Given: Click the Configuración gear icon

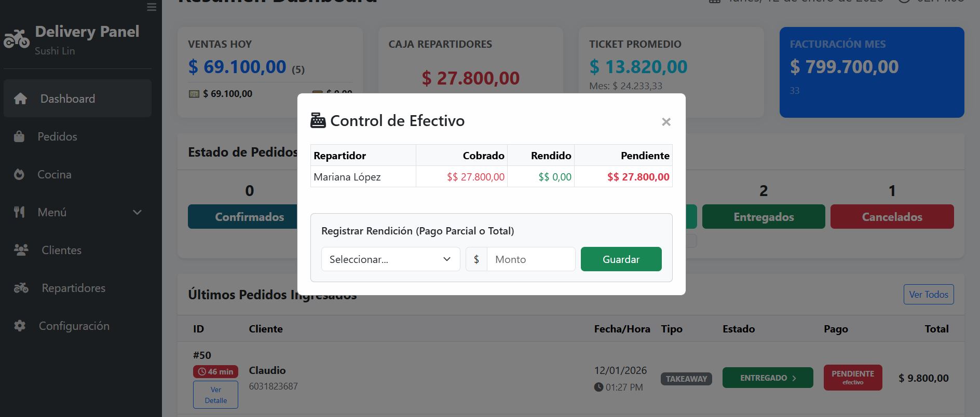Looking at the screenshot, I should [20, 326].
